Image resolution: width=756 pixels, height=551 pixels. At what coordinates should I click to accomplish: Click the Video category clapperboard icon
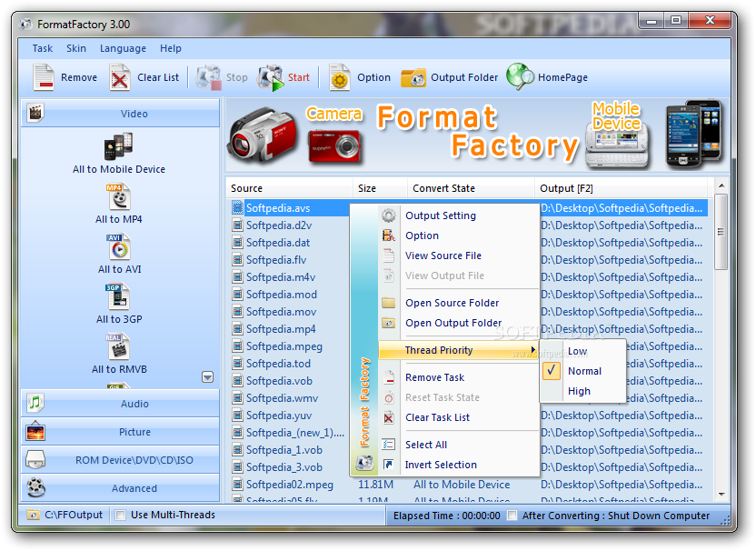coord(35,113)
